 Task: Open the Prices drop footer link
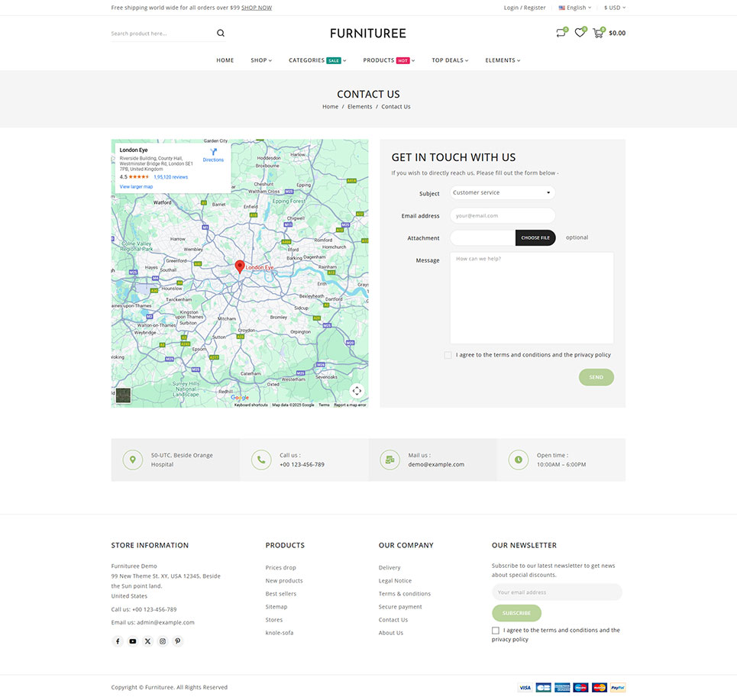[x=280, y=567]
